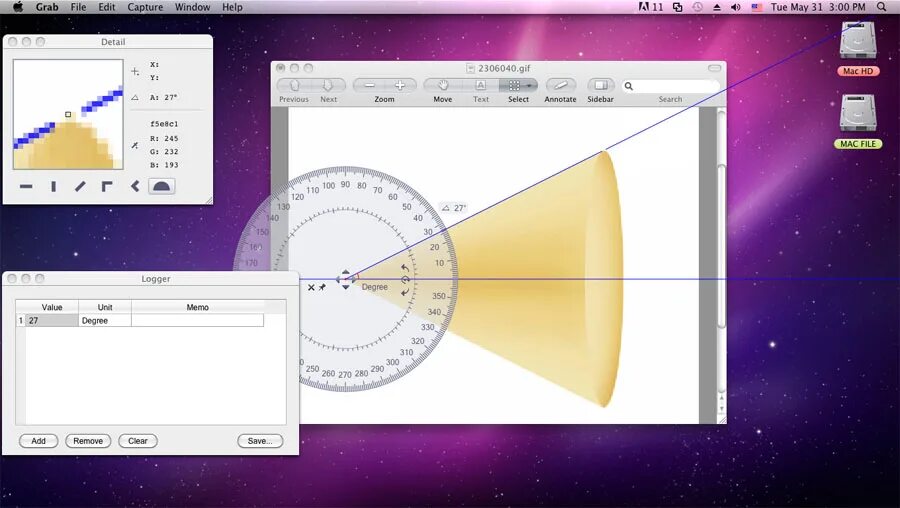
Task: Select the corner ruler tool in Detail
Action: (107, 187)
